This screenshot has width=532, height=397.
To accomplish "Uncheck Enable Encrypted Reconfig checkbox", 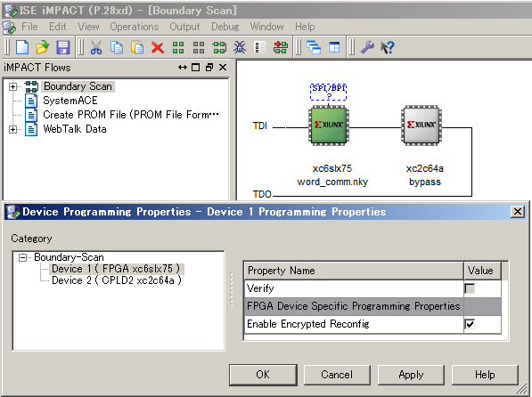I will [x=470, y=324].
